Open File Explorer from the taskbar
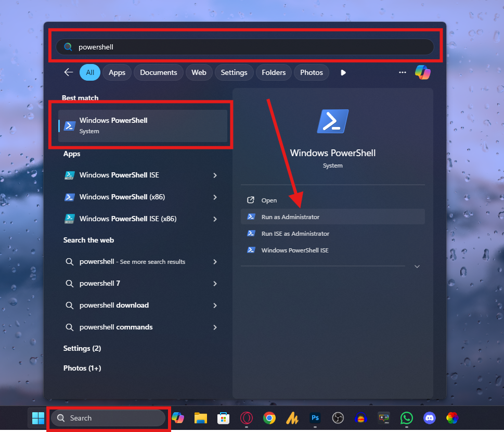504x432 pixels. 201,418
